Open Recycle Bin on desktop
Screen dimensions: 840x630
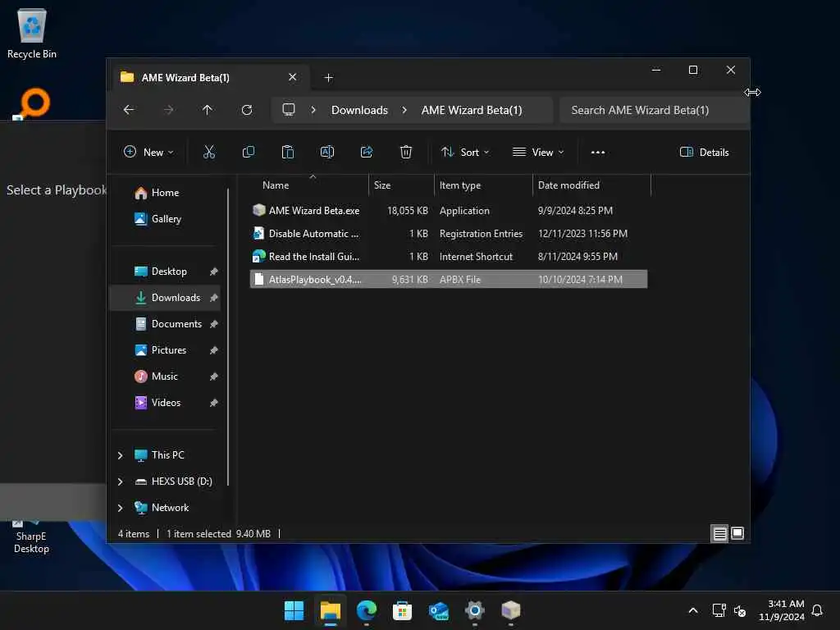(x=32, y=33)
